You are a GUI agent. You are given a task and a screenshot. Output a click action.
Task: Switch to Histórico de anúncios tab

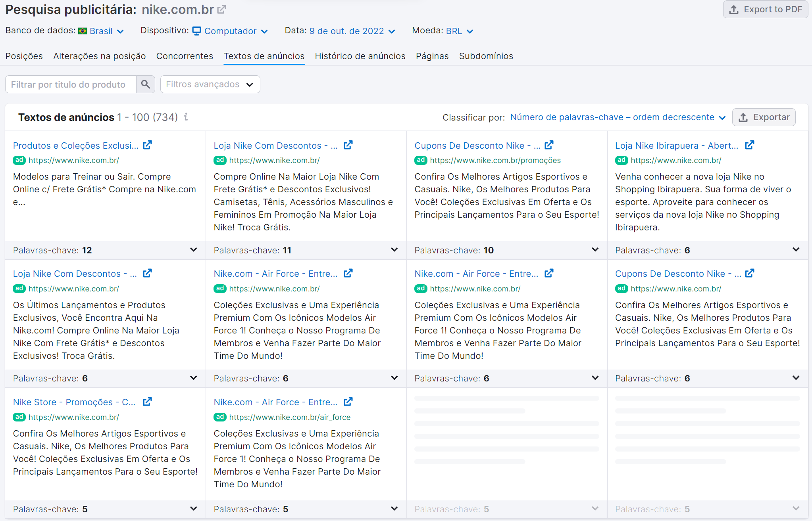[x=360, y=56]
